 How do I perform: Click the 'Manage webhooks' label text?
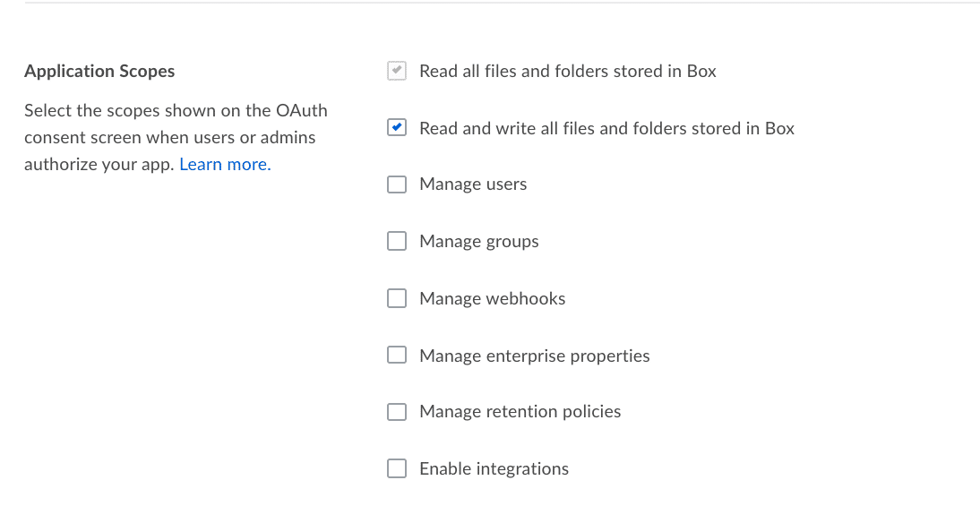[x=493, y=299]
